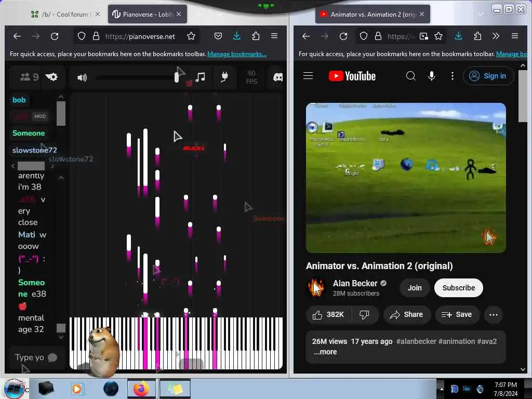The width and height of the screenshot is (532, 399).
Task: Open downloads in the Pianoverse window
Action: pyautogui.click(x=237, y=36)
